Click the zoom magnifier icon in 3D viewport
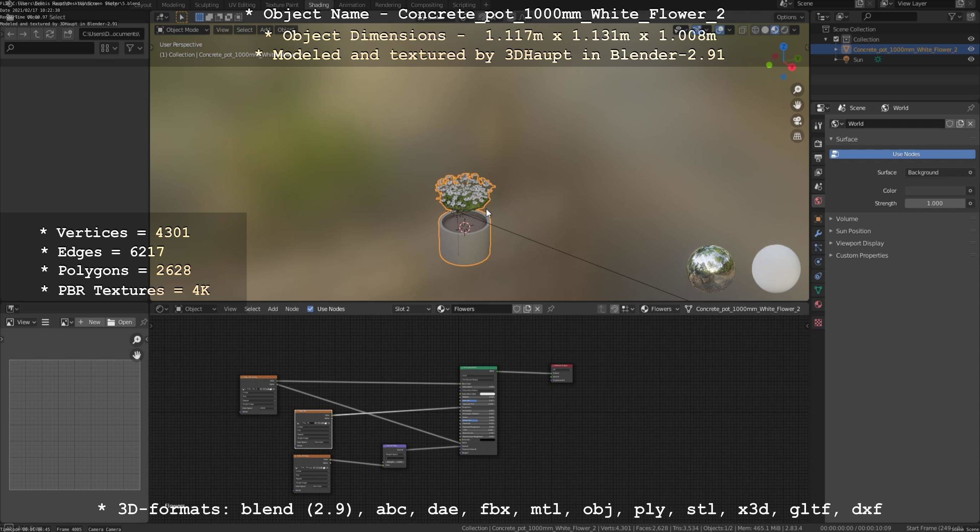 (797, 90)
